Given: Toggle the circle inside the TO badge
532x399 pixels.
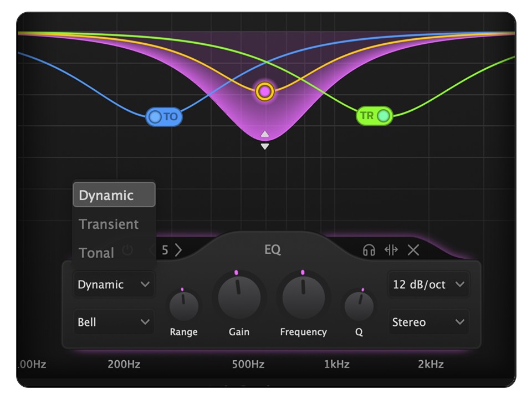Looking at the screenshot, I should 154,116.
